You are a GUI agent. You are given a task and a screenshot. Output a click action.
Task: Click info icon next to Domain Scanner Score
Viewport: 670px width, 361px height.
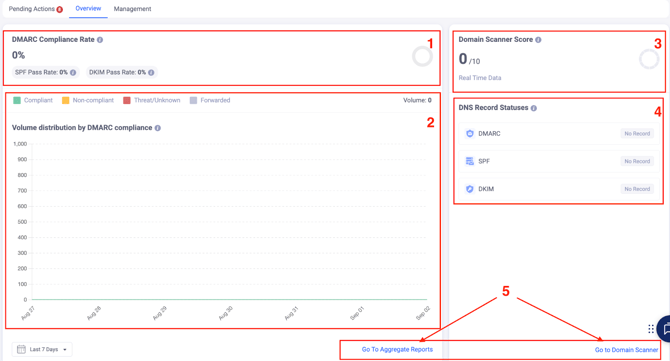click(x=538, y=40)
